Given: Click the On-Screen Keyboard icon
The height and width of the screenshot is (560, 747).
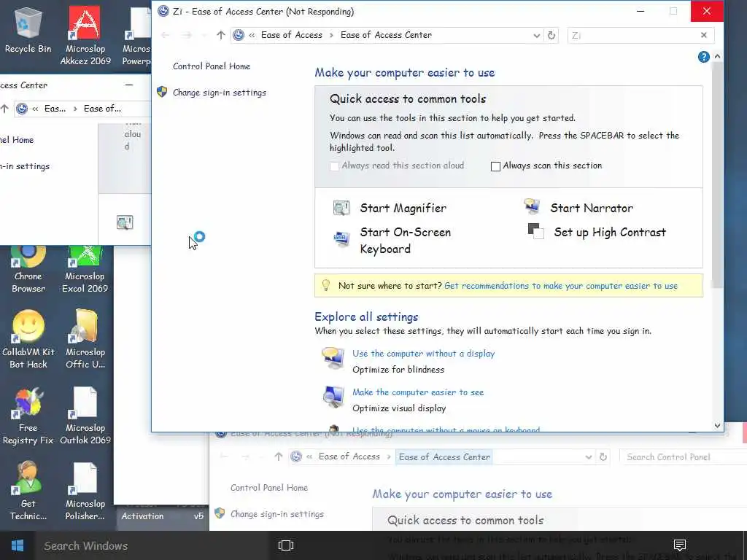Looking at the screenshot, I should click(341, 238).
